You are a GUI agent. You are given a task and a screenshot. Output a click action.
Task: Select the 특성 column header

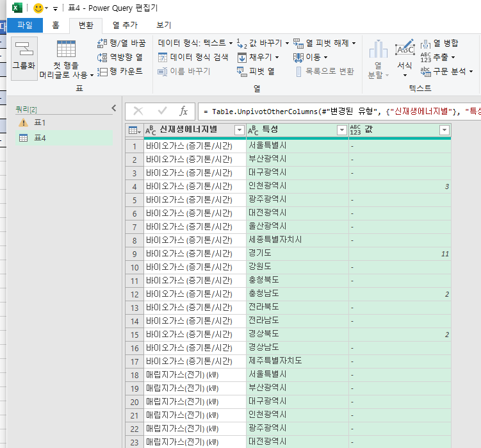click(x=297, y=130)
